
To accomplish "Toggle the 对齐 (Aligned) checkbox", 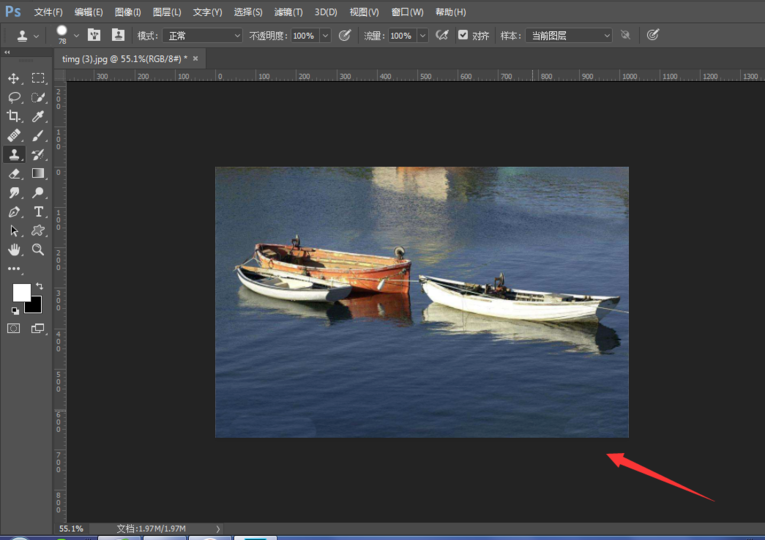I will point(462,35).
